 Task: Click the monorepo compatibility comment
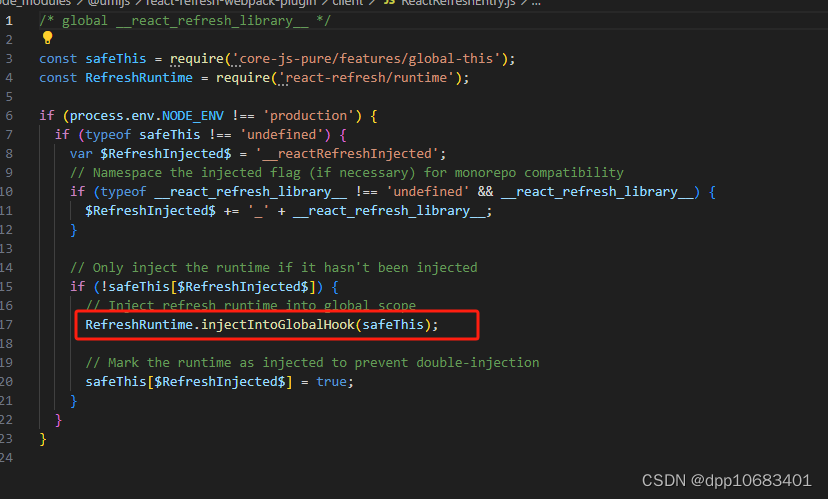347,173
